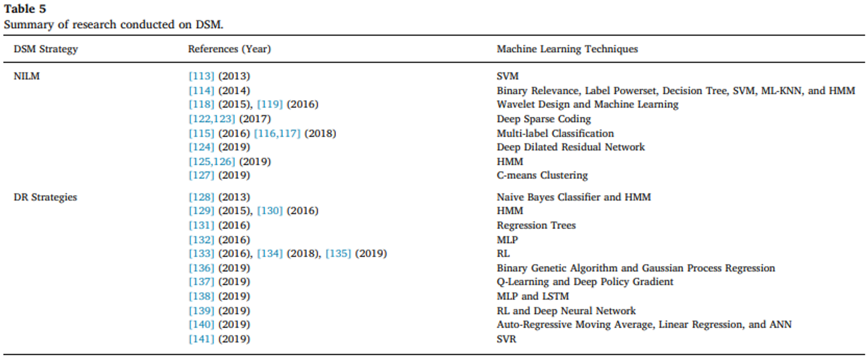The image size is (868, 359).
Task: Open citation [124] for Deep Dilated Network
Action: click(x=201, y=147)
